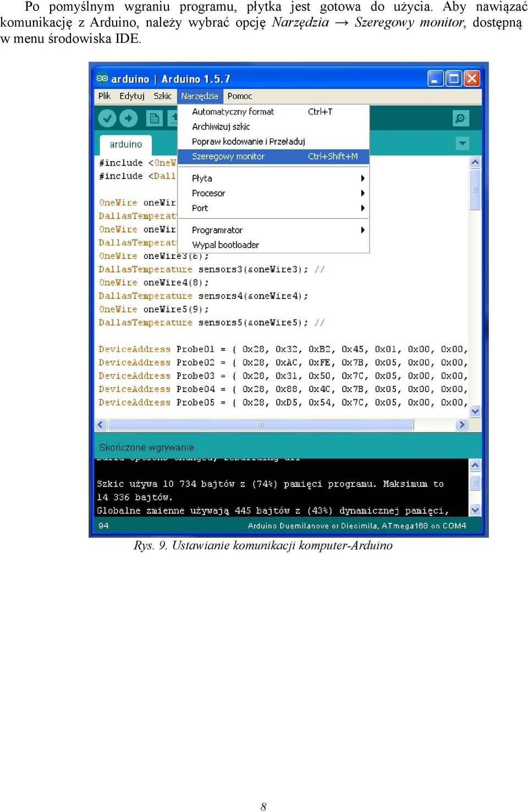Click the 'Skończone wgrywanie.' status message
The height and width of the screenshot is (812, 528).
[x=147, y=448]
